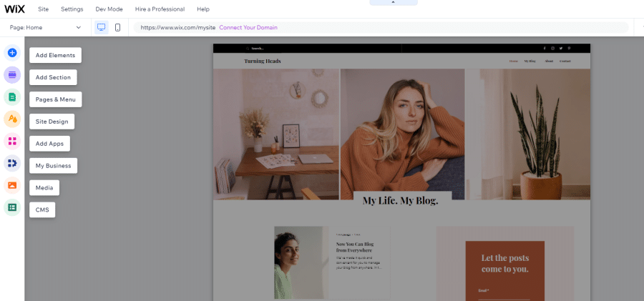Open the Media sidebar icon
The width and height of the screenshot is (644, 301).
point(12,186)
